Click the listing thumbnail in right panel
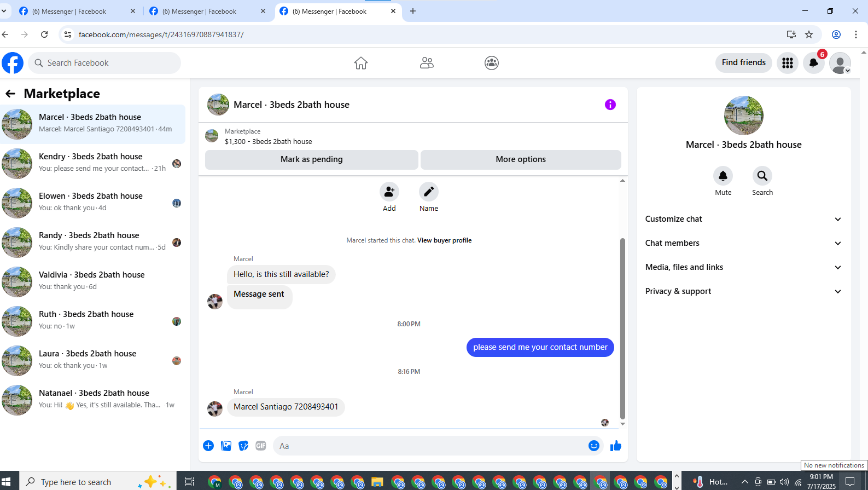The image size is (868, 490). pos(743,116)
